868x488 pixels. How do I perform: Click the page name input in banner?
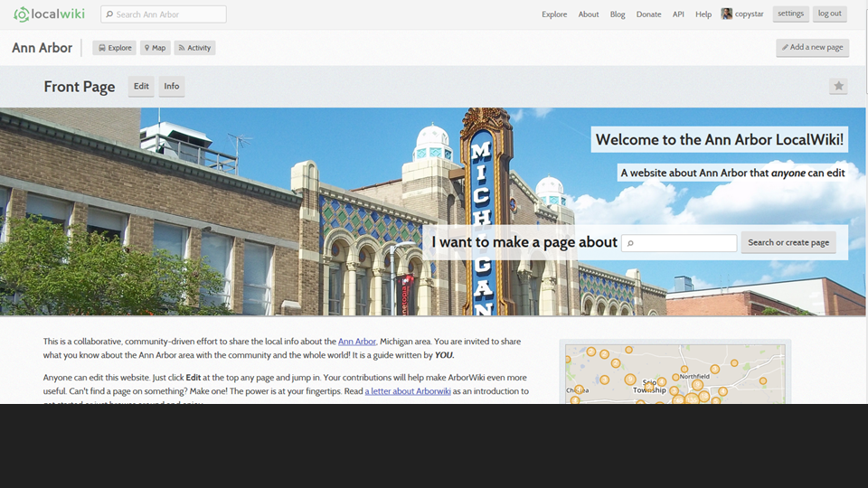coord(679,243)
